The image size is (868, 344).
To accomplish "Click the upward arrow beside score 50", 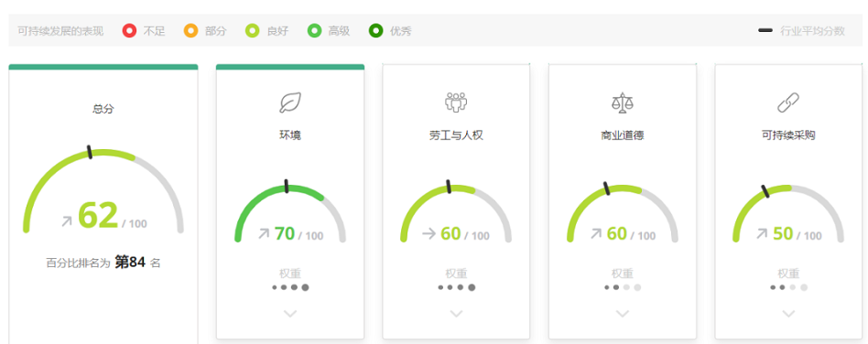I will coord(762,234).
